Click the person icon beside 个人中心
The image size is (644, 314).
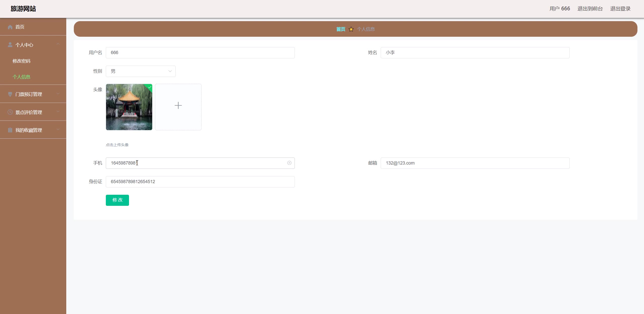click(x=10, y=45)
